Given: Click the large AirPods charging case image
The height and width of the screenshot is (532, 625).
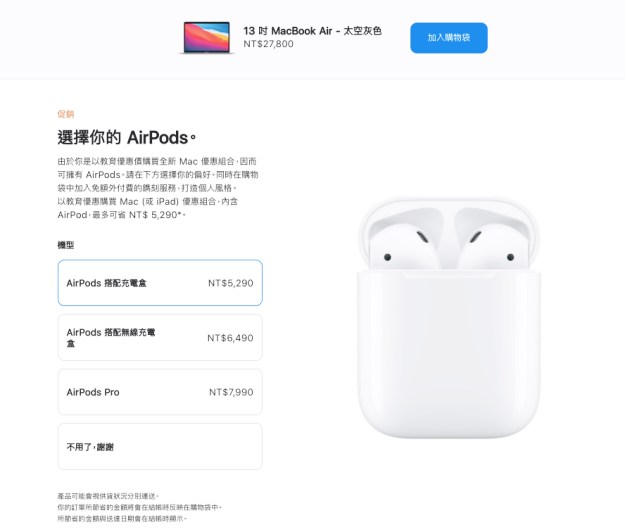Looking at the screenshot, I should pyautogui.click(x=449, y=318).
